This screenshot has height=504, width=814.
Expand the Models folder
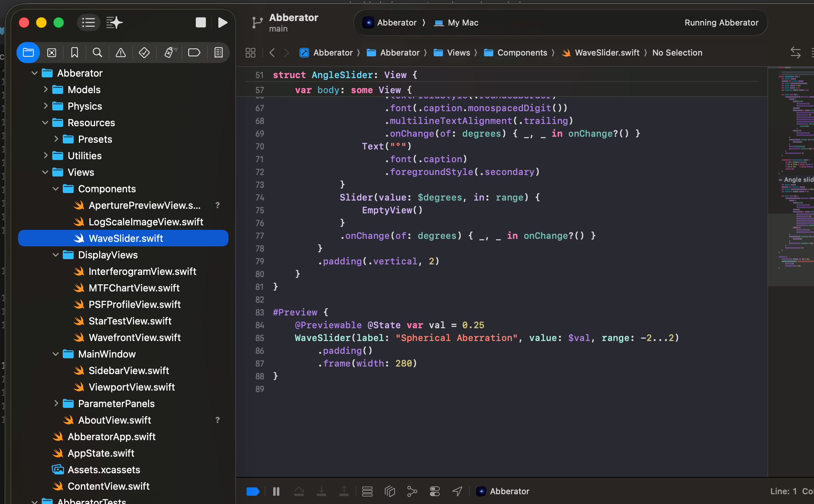point(45,89)
